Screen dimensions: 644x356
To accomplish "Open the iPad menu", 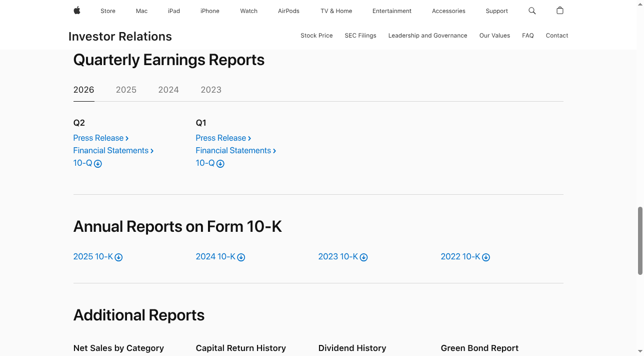I will [174, 11].
